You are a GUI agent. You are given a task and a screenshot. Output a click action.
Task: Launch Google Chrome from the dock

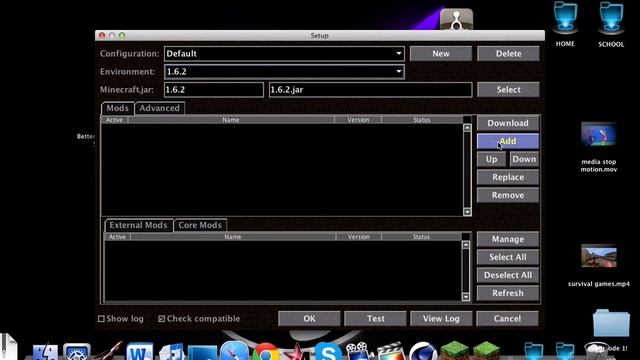[265, 352]
